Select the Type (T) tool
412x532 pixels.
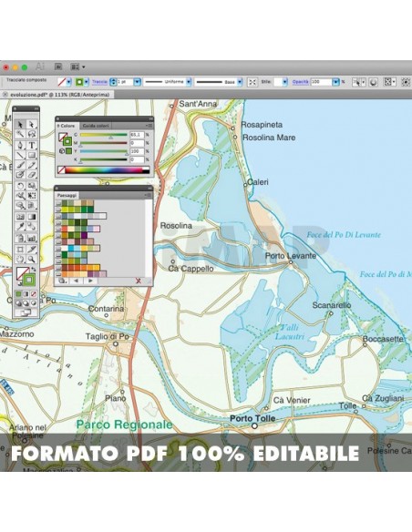[x=32, y=145]
